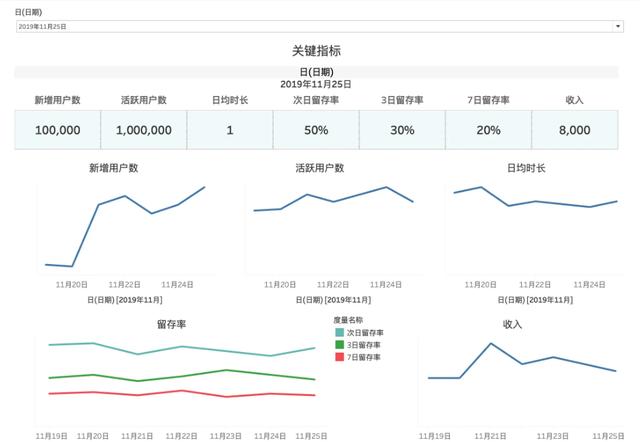Image resolution: width=640 pixels, height=442 pixels.
Task: Click the 20% 7-day retention KPI value
Action: (x=488, y=130)
